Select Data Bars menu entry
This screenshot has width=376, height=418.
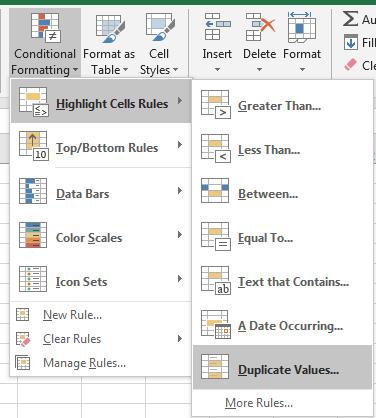(101, 191)
